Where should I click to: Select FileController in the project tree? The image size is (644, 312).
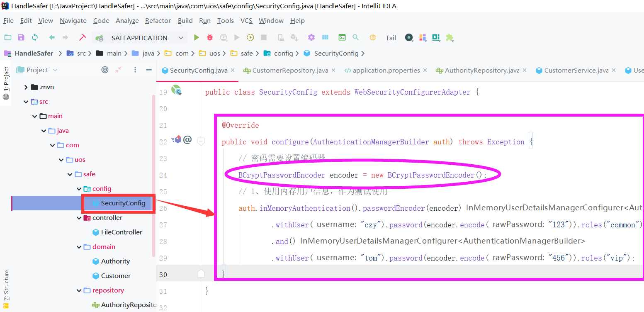click(117, 232)
